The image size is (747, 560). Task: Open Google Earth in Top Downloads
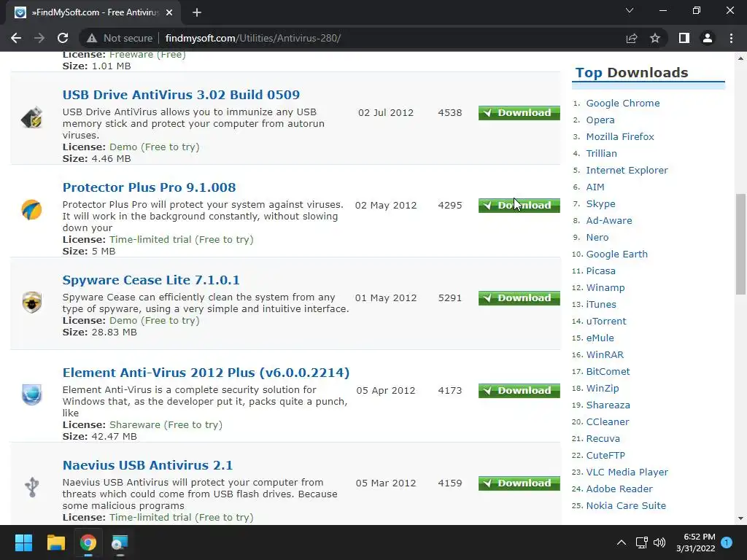[x=617, y=254]
